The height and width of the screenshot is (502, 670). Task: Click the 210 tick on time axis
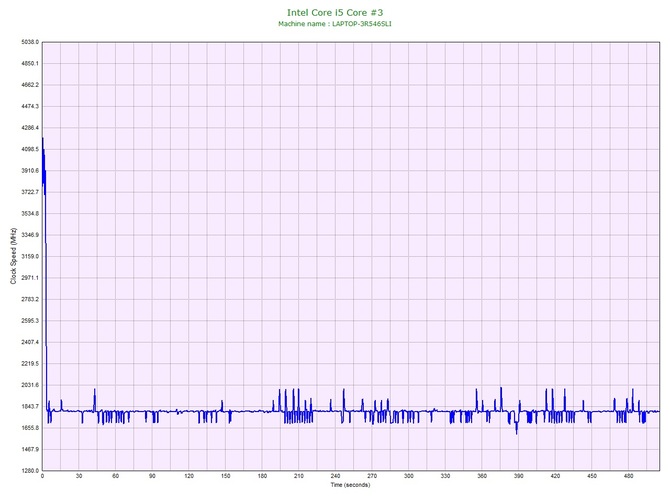[299, 476]
